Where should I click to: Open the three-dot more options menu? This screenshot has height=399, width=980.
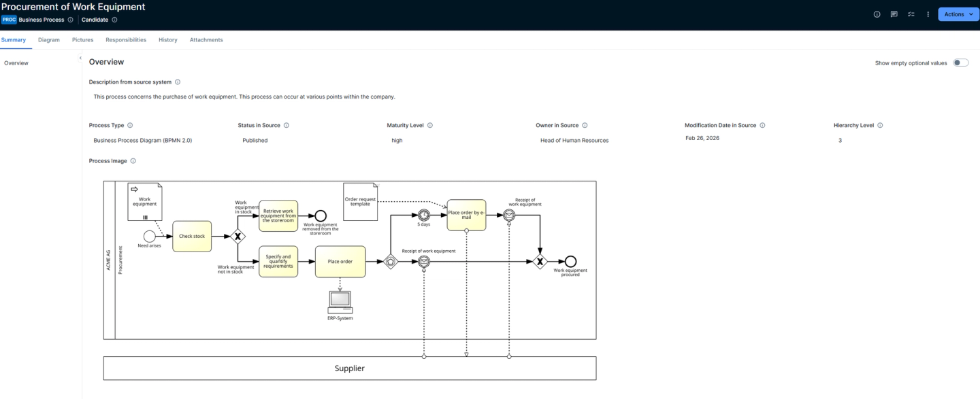(928, 14)
